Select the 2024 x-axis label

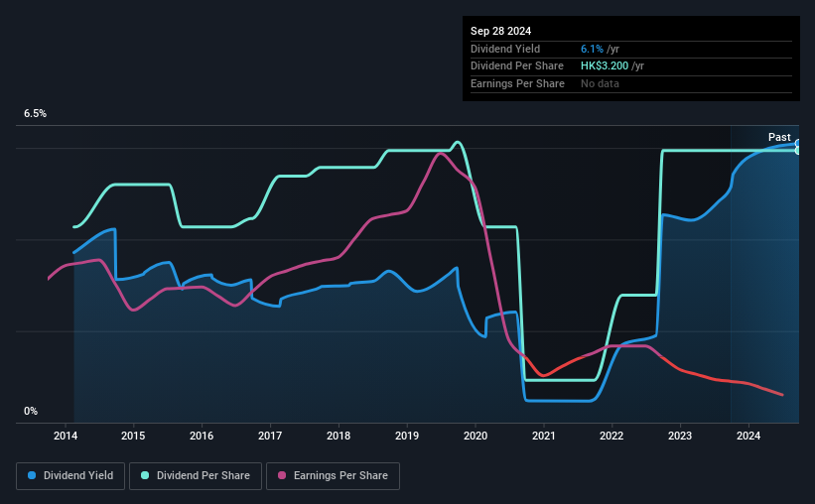pyautogui.click(x=748, y=436)
